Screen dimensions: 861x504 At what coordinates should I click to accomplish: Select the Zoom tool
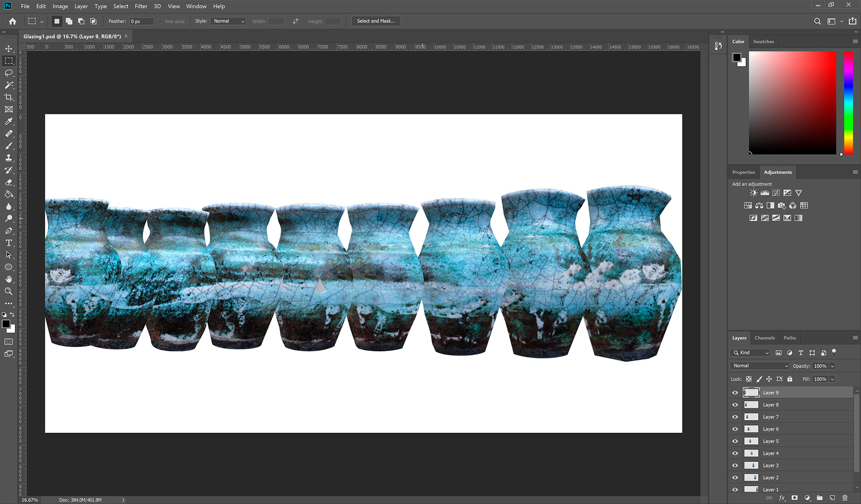[9, 291]
